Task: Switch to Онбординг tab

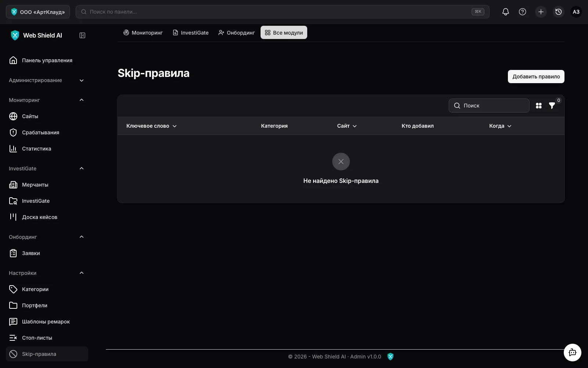Action: pyautogui.click(x=236, y=32)
